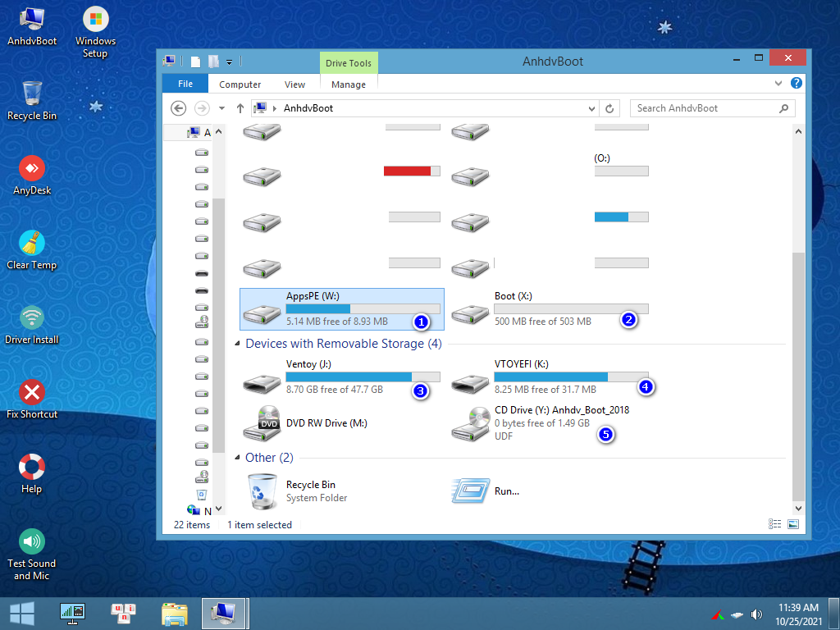Open network monitor taskbar icon

[x=72, y=614]
